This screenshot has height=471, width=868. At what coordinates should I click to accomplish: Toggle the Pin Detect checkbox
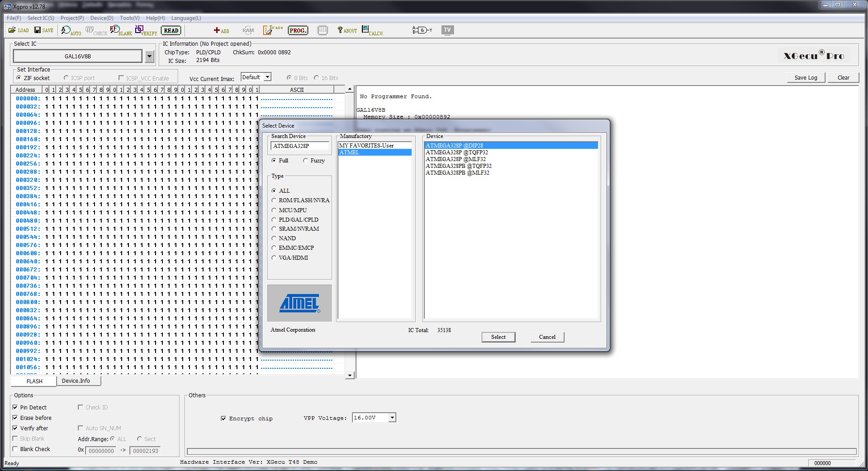(x=15, y=407)
